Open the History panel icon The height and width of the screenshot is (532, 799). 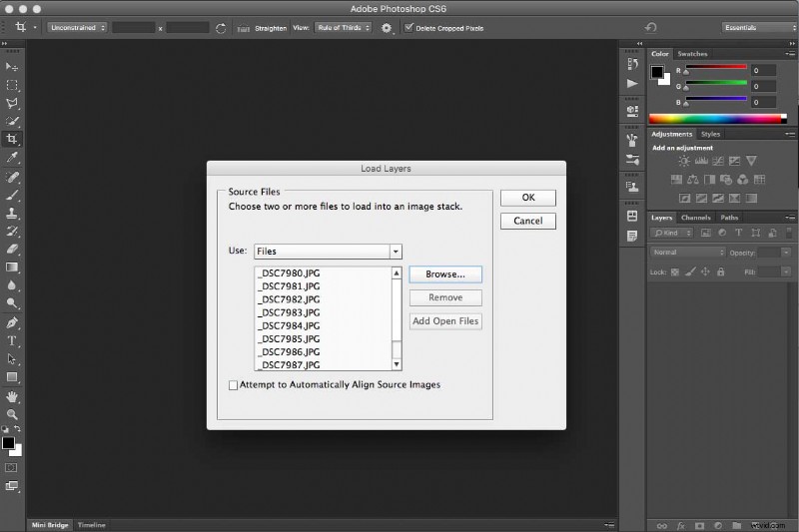point(632,66)
